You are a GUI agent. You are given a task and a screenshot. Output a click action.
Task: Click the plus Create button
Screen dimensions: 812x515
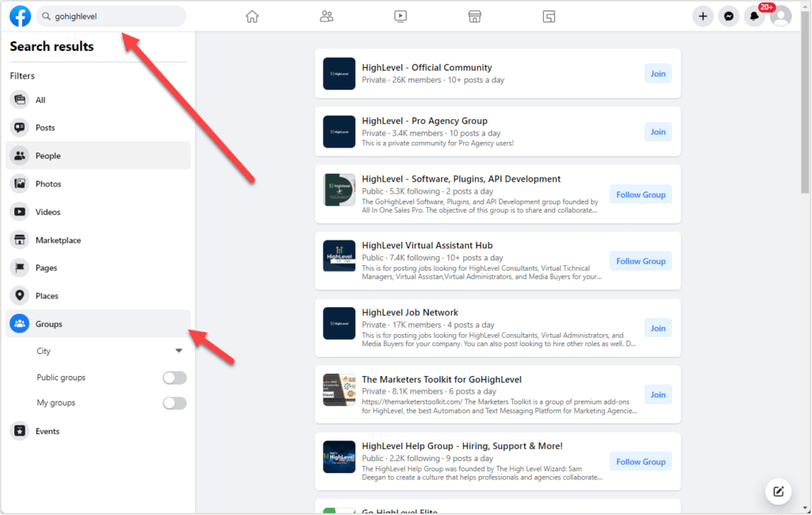703,17
